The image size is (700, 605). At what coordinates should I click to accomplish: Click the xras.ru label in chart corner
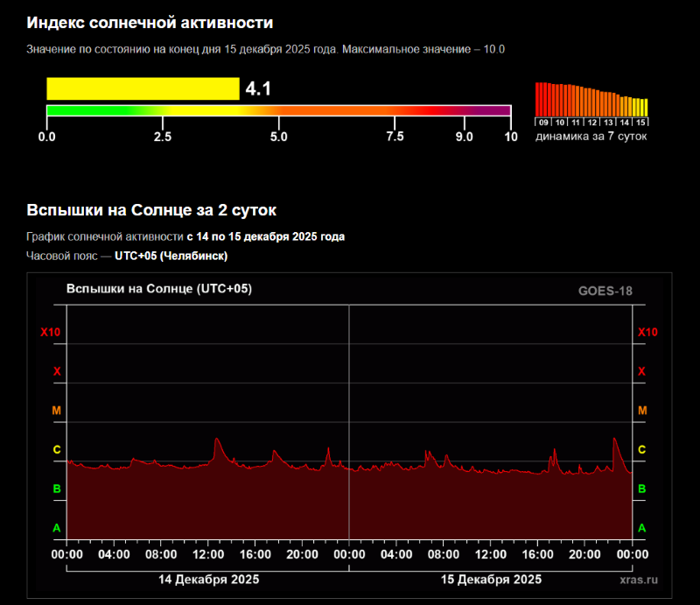tap(639, 580)
